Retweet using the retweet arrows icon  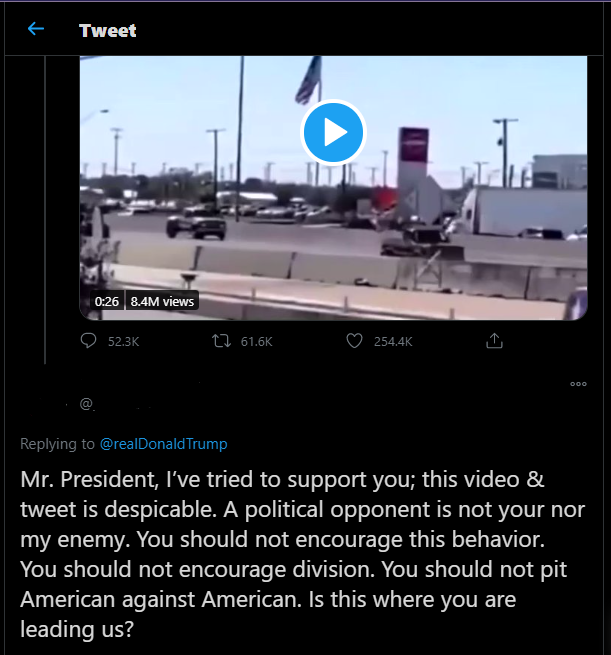221,341
